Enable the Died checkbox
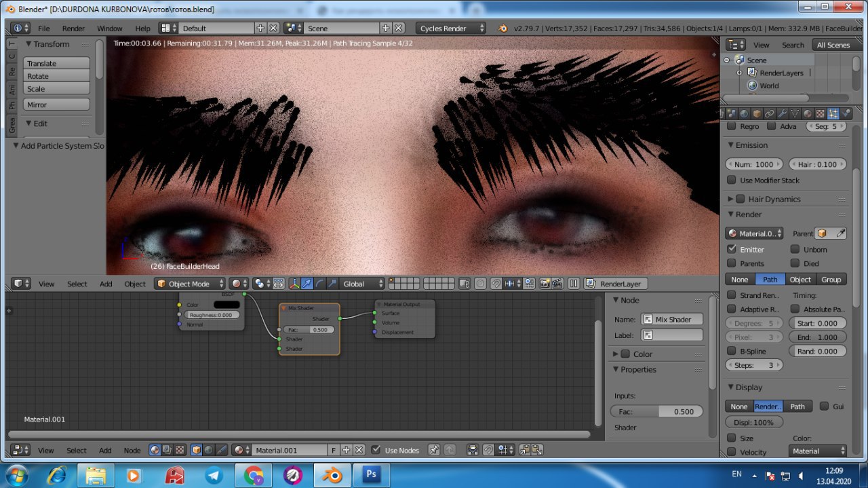The width and height of the screenshot is (868, 488). pos(795,263)
